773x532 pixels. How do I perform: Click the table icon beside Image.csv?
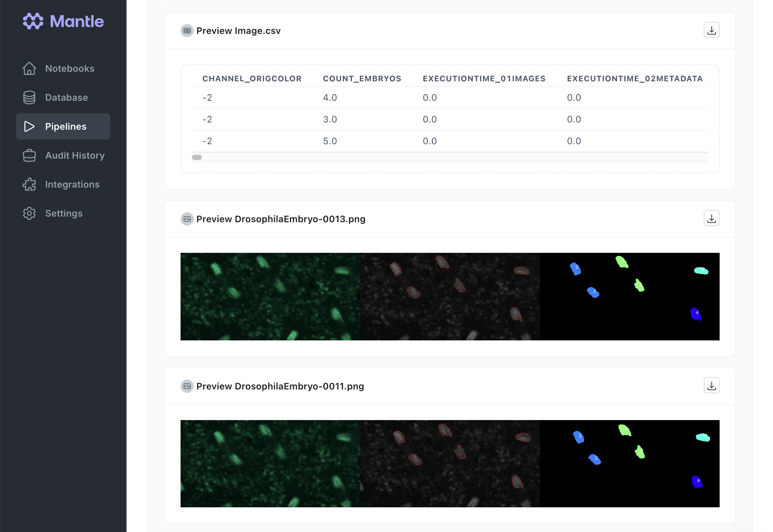pos(187,31)
